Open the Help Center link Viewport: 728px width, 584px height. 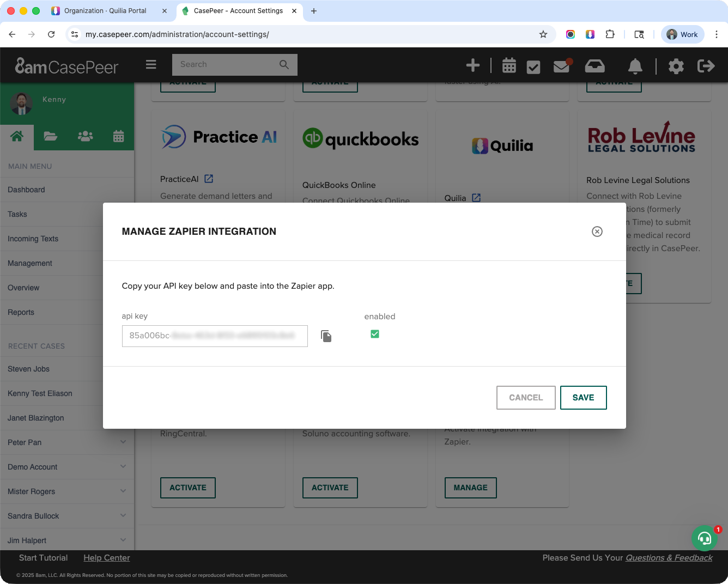[107, 558]
